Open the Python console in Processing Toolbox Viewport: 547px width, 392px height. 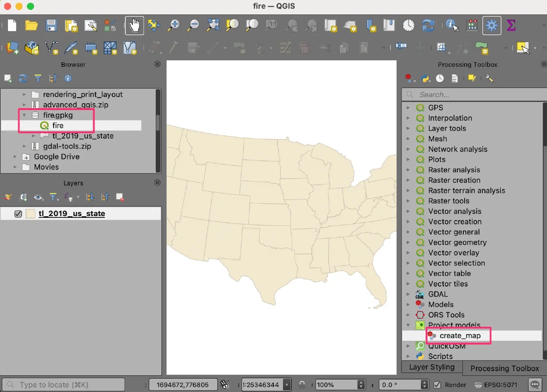point(425,79)
